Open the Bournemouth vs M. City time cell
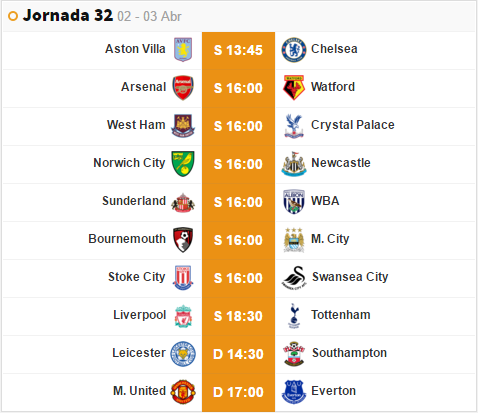This screenshot has height=413, width=478. [238, 240]
